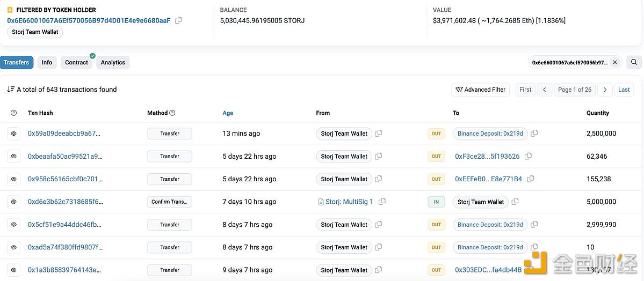Click the Storj Team Wallet label tag
The image size is (644, 281).
coord(35,32)
